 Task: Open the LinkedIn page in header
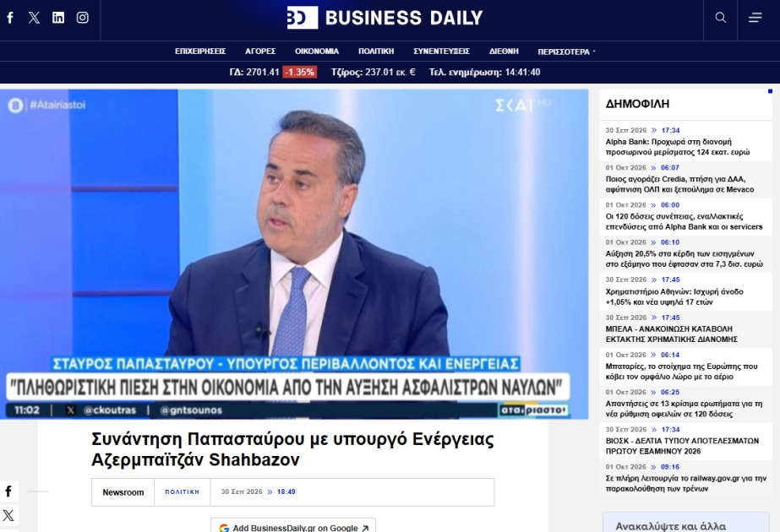pos(58,18)
